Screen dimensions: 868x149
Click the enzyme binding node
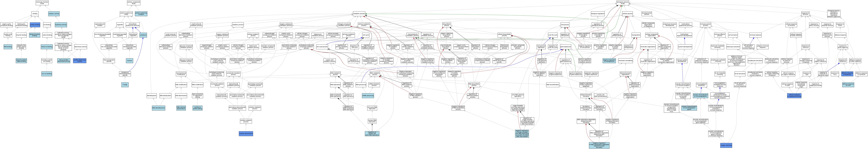[x=21, y=35]
